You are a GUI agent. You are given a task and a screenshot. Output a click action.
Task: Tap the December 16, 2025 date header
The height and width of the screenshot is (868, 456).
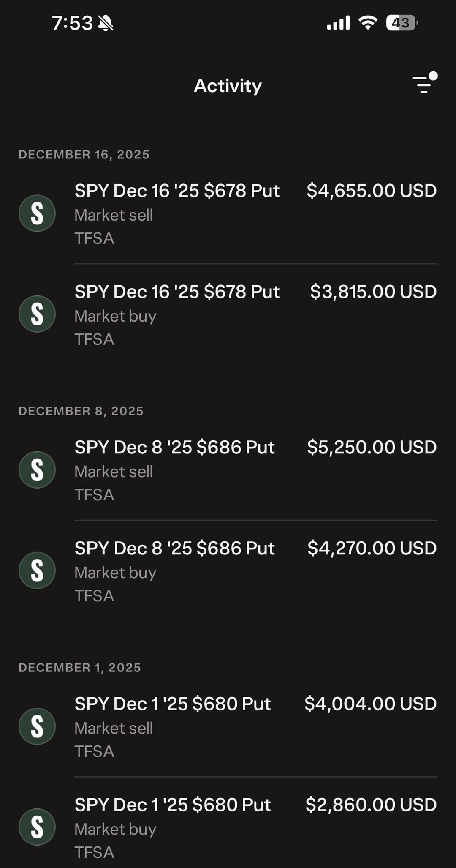point(84,155)
